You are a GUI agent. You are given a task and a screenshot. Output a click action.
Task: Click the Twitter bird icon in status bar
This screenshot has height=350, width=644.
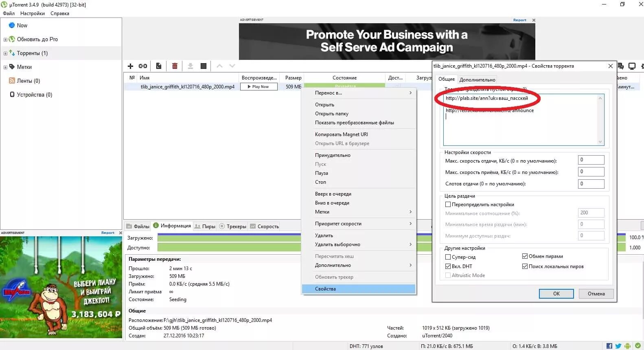(618, 346)
